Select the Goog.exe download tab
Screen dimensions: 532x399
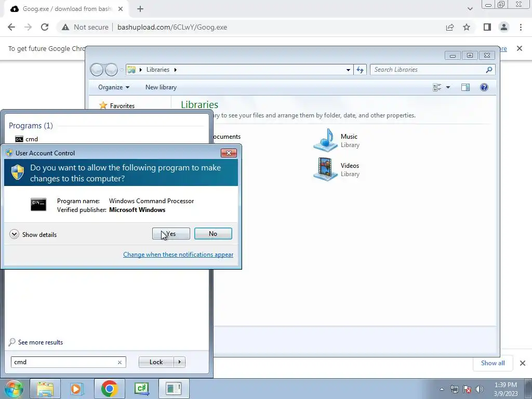(66, 9)
